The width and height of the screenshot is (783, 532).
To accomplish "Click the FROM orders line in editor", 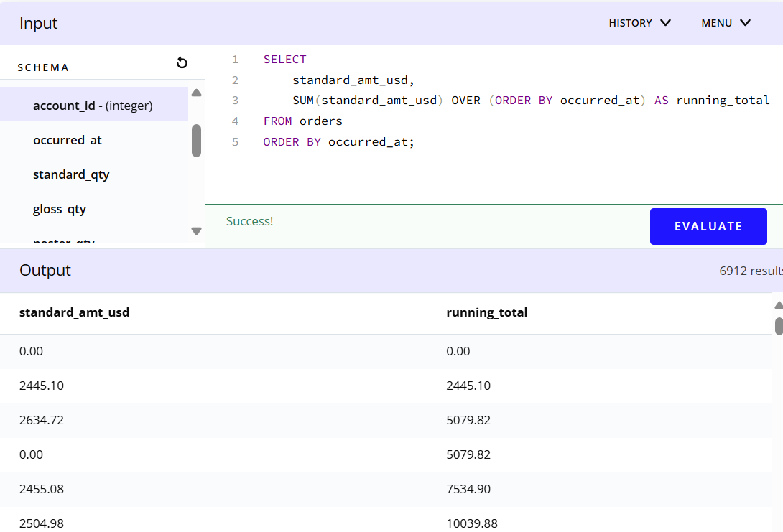I will 302,121.
